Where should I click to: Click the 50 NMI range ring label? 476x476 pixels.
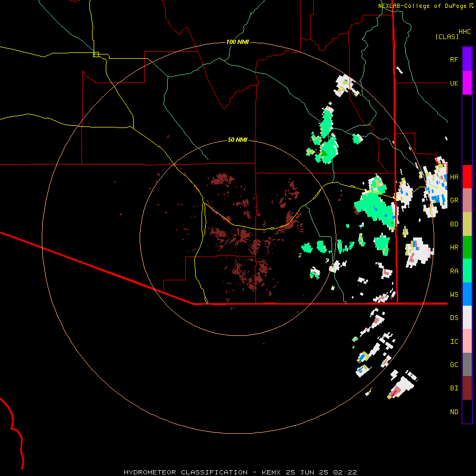point(237,140)
